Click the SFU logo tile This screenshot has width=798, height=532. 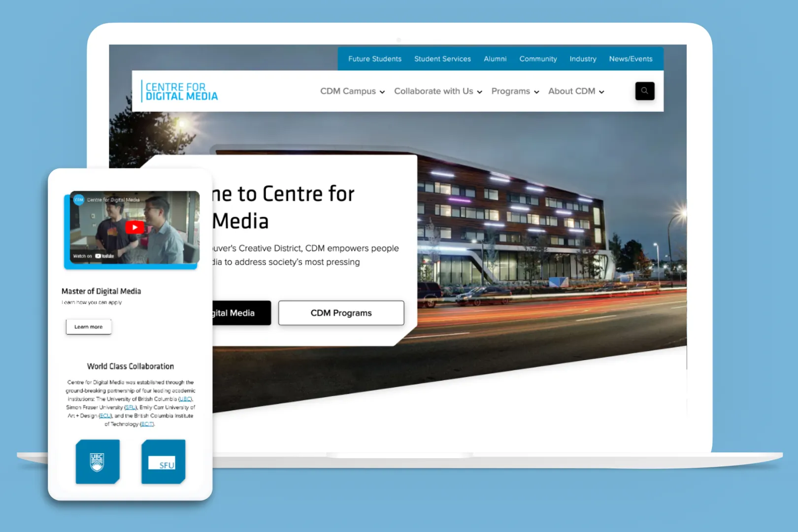[163, 462]
